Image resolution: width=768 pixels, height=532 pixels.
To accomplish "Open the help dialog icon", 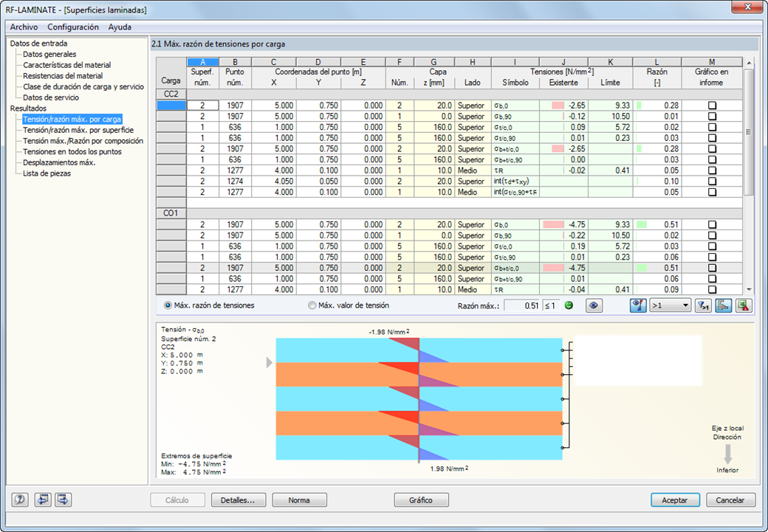I will coord(20,500).
